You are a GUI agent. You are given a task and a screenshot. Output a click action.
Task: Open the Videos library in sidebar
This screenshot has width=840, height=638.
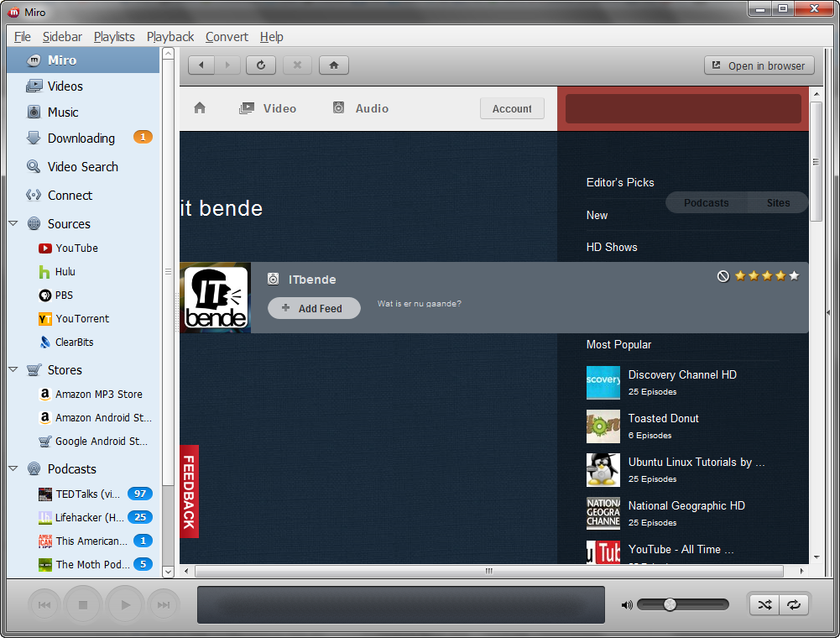(x=83, y=86)
